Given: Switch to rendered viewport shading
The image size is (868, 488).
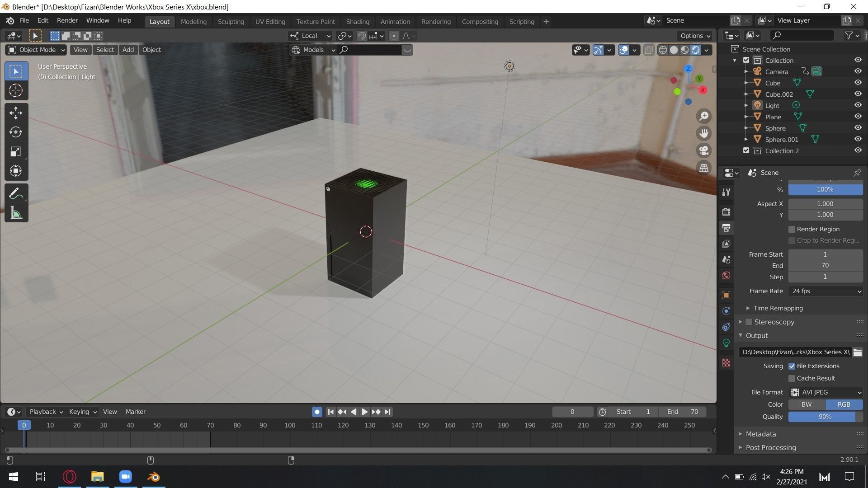Looking at the screenshot, I should (695, 50).
